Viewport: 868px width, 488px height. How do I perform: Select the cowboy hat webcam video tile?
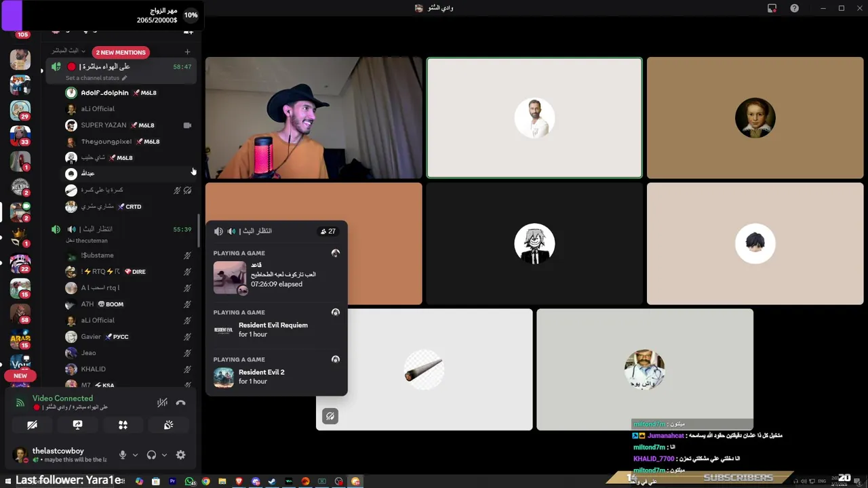314,118
